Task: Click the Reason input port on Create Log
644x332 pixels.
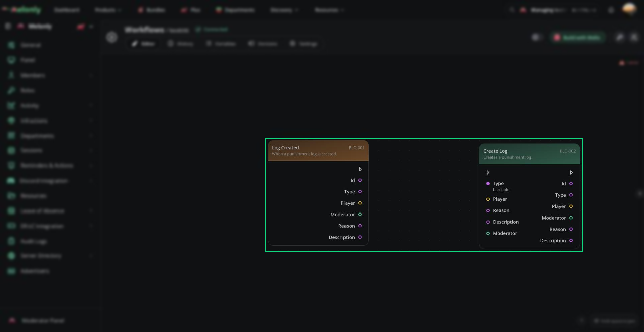Action: 488,211
